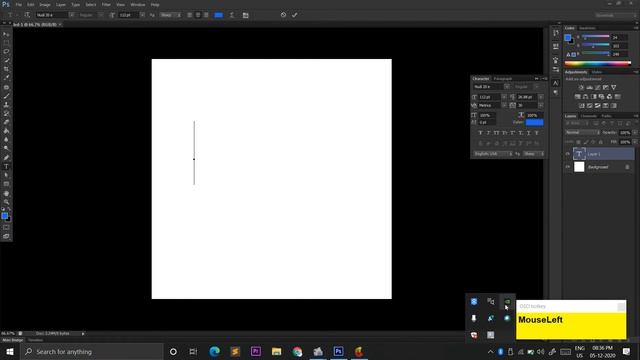Commit text edit with the checkmark
Screen dimensions: 640x360
click(x=294, y=15)
